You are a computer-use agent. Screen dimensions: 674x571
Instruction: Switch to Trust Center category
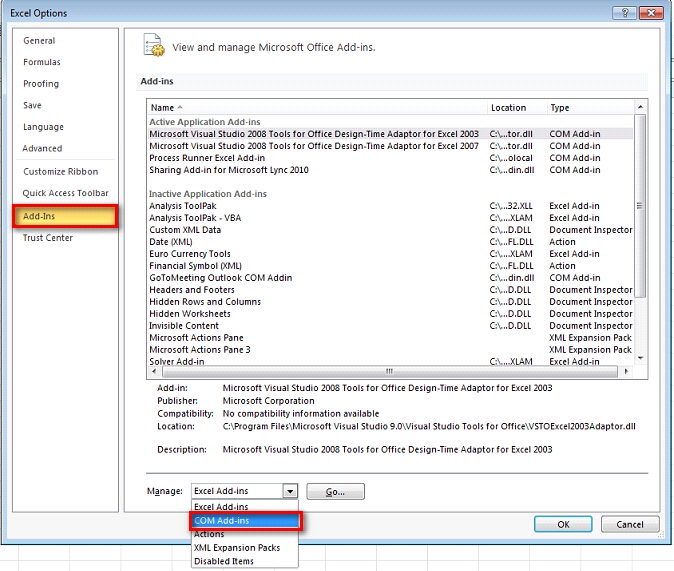(48, 238)
